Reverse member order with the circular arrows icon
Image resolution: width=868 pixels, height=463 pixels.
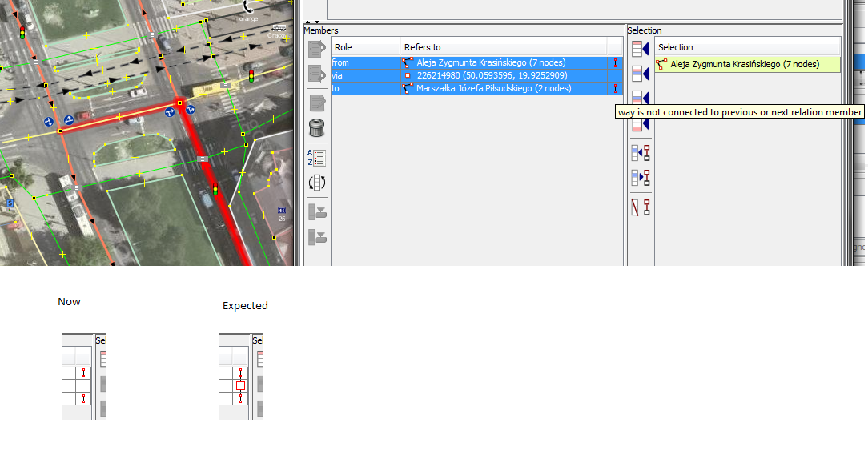point(317,182)
